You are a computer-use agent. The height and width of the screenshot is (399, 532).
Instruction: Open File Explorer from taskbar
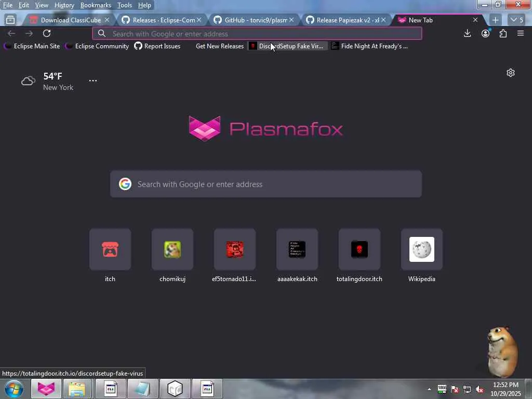(77, 389)
